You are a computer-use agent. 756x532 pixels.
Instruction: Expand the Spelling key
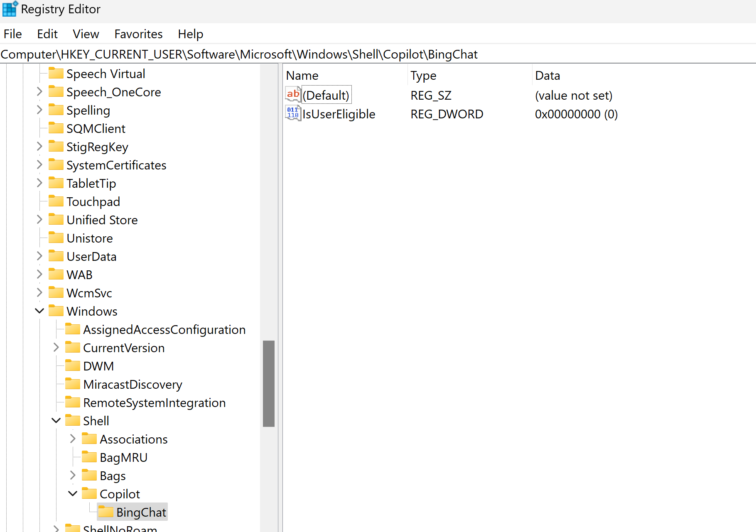point(39,110)
